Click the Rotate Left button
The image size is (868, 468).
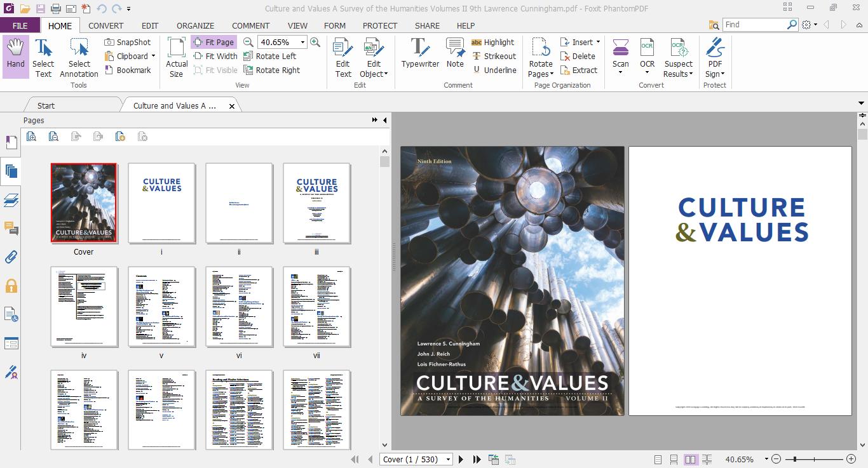269,56
